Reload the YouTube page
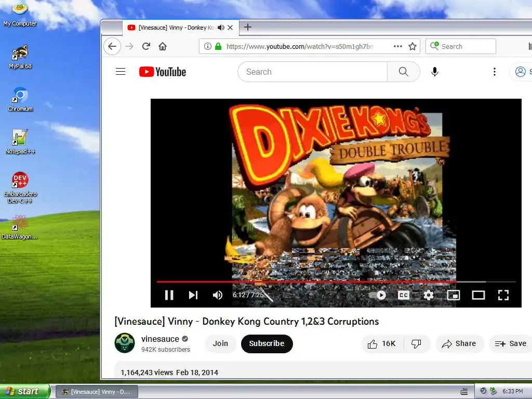 [146, 46]
